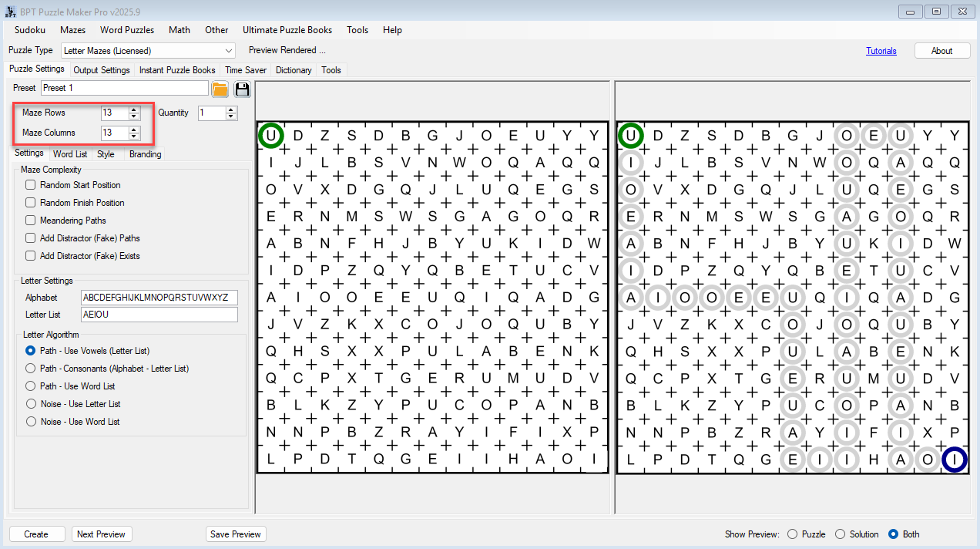Enable Random Finish Position checkbox
The image size is (980, 549).
coord(30,203)
